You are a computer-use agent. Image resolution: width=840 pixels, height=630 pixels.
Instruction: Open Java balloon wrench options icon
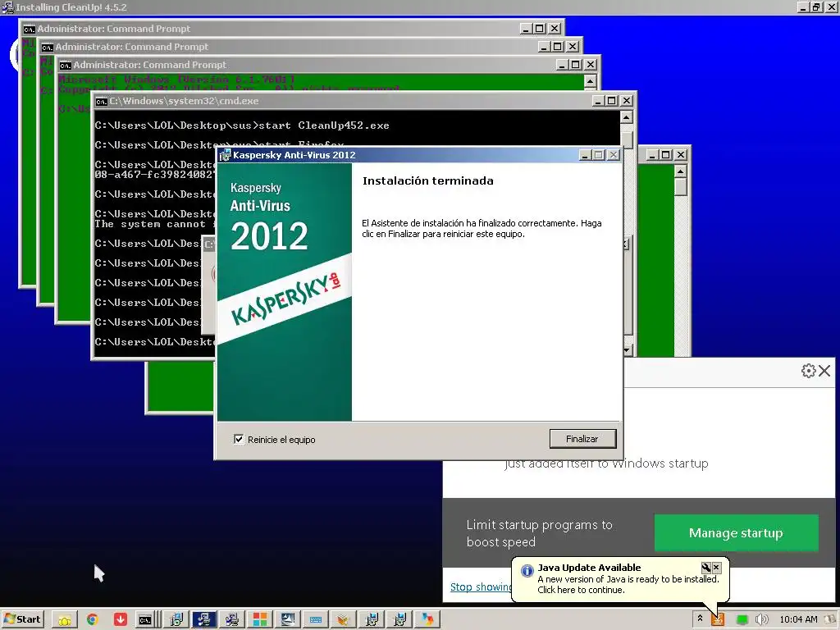point(706,568)
